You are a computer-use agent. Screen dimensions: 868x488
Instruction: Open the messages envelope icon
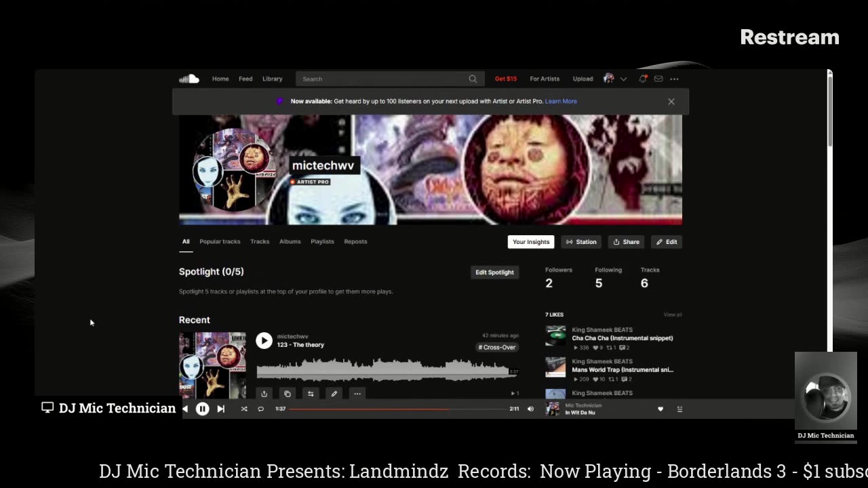[x=658, y=79]
